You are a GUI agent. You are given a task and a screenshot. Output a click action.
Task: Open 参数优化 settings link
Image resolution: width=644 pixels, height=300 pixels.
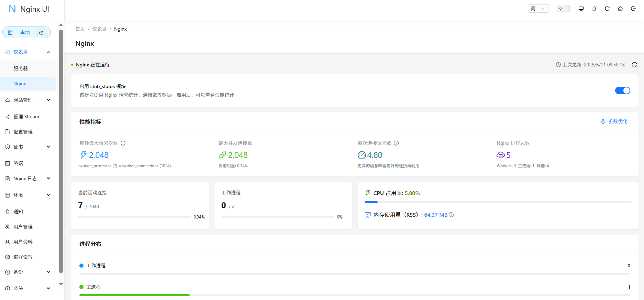click(x=614, y=121)
